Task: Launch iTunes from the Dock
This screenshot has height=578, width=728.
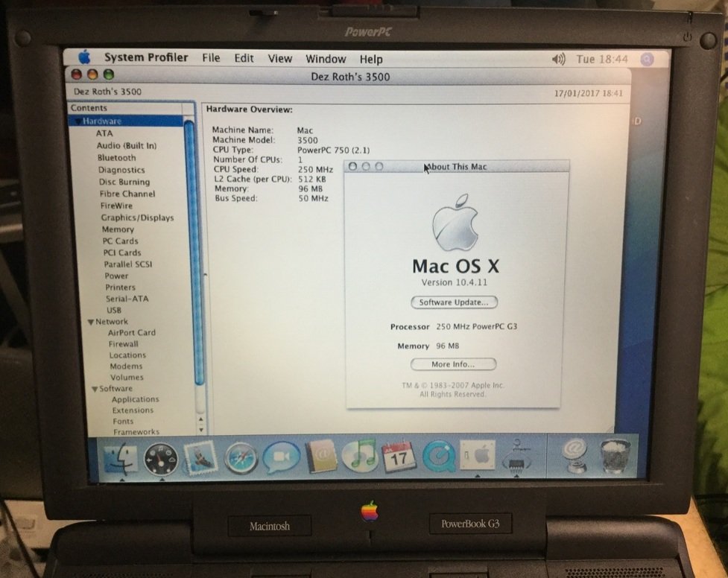Action: 359,454
